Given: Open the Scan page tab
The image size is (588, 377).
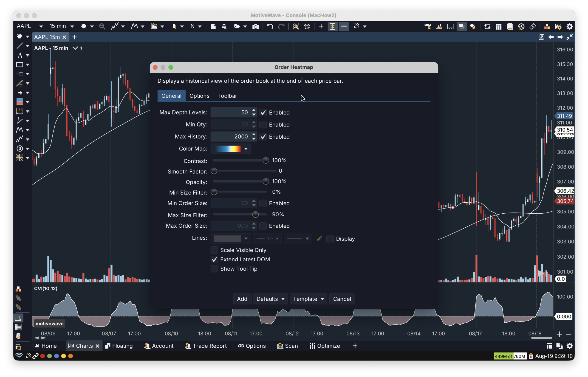Looking at the screenshot, I should point(287,346).
